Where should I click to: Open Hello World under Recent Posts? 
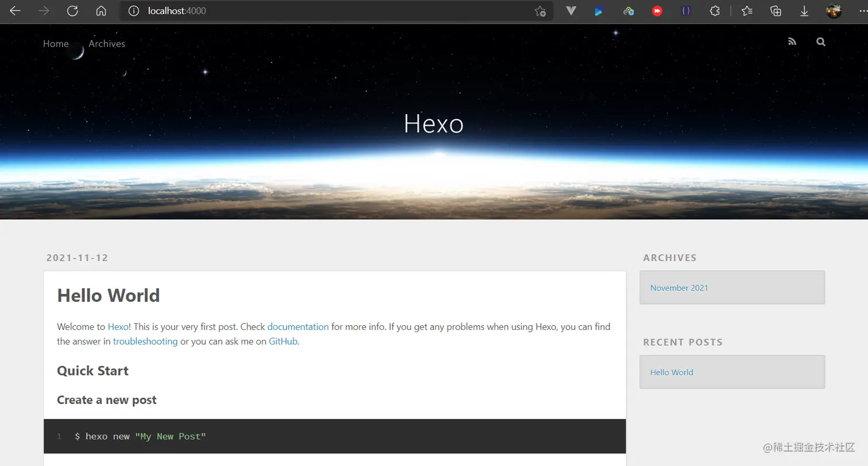tap(672, 372)
